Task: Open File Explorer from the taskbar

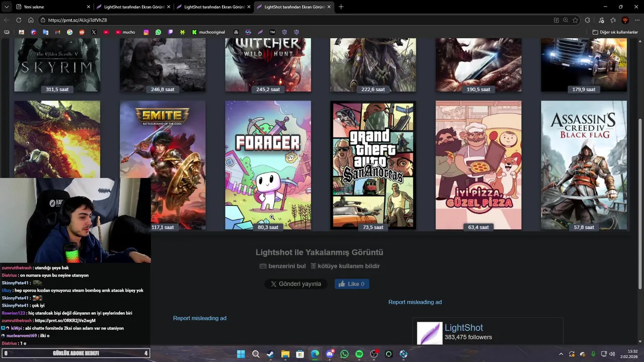Action: pyautogui.click(x=285, y=354)
